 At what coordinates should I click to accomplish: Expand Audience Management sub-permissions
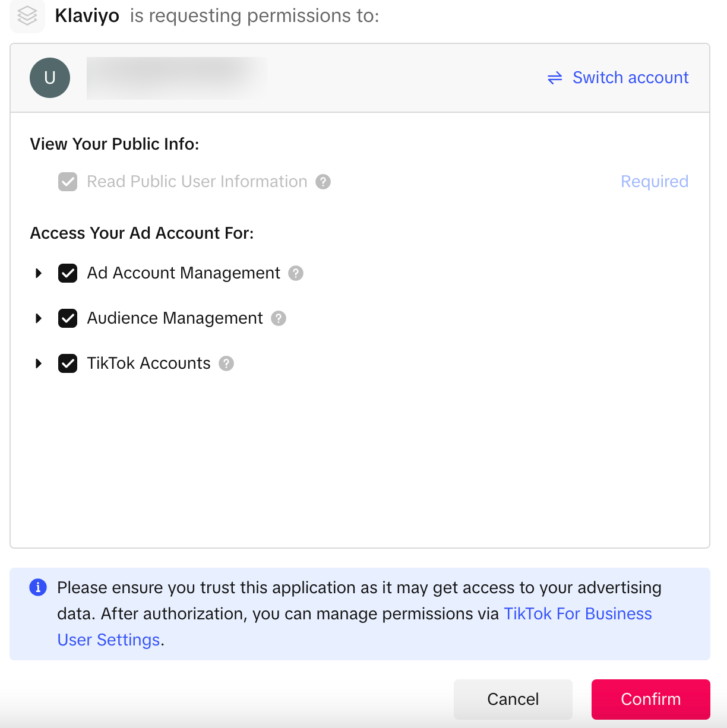coord(39,318)
